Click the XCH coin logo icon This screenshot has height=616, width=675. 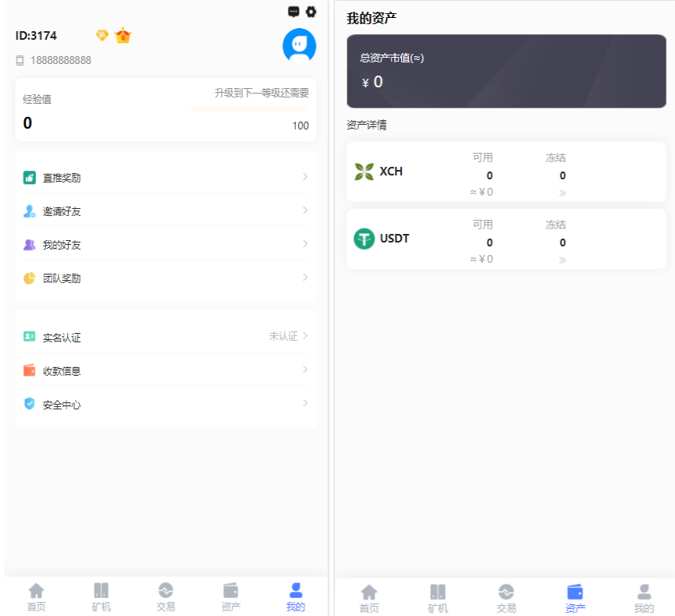[364, 172]
